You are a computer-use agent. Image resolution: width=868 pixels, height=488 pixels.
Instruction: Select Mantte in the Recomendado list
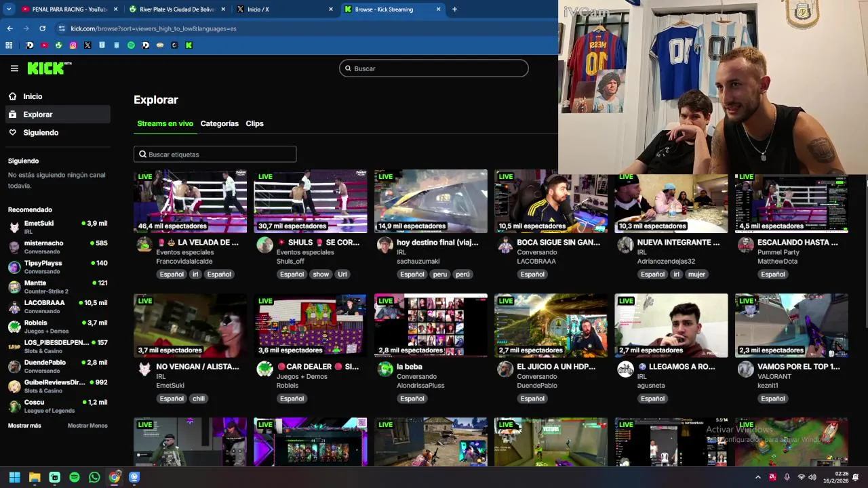coord(58,287)
